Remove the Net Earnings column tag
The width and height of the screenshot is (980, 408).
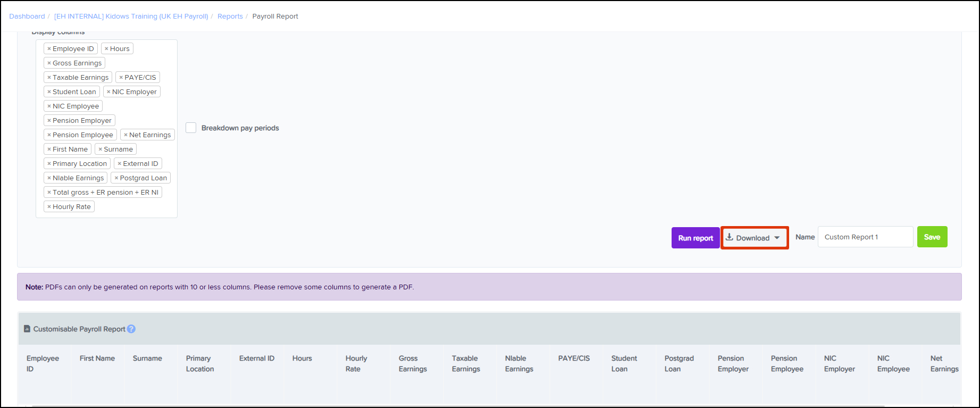click(x=125, y=135)
